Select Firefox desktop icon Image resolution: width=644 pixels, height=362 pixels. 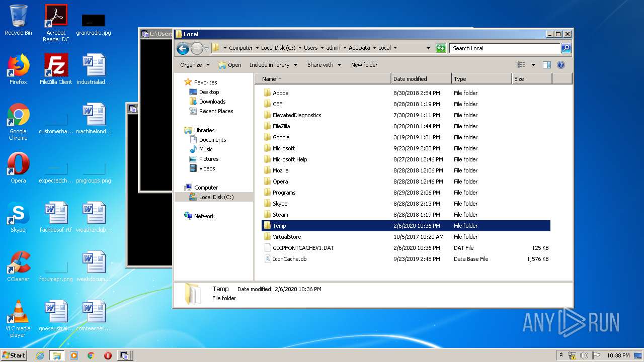(18, 69)
